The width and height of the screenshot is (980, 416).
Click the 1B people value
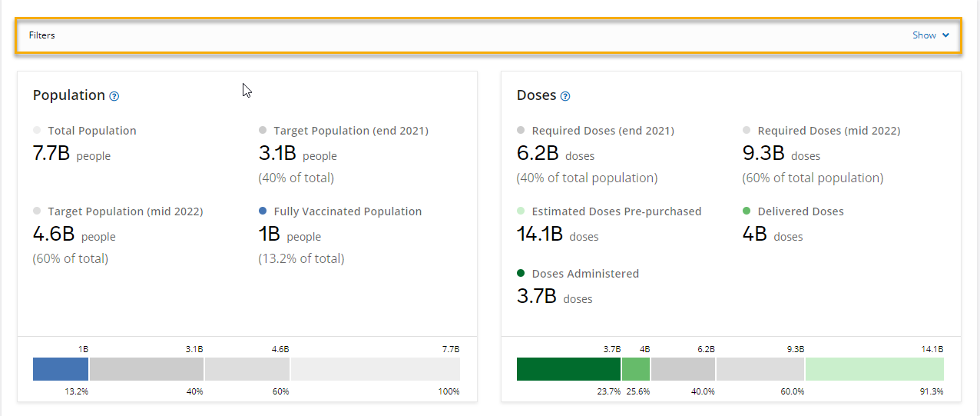point(290,235)
